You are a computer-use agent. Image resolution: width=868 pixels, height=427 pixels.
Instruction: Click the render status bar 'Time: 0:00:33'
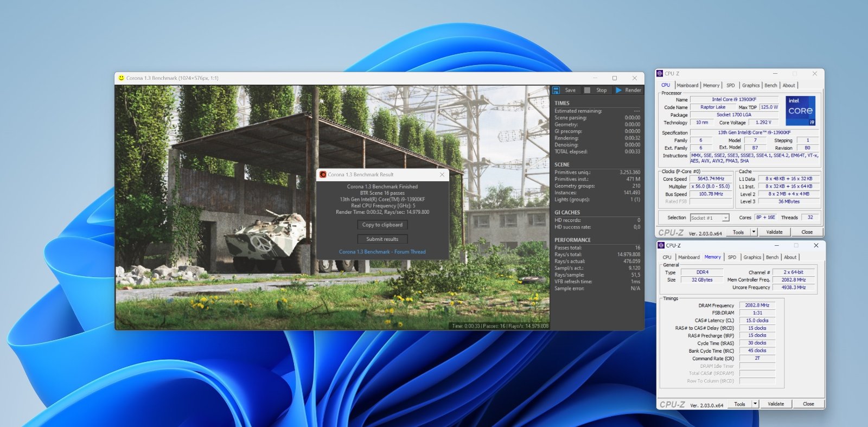[x=500, y=326]
